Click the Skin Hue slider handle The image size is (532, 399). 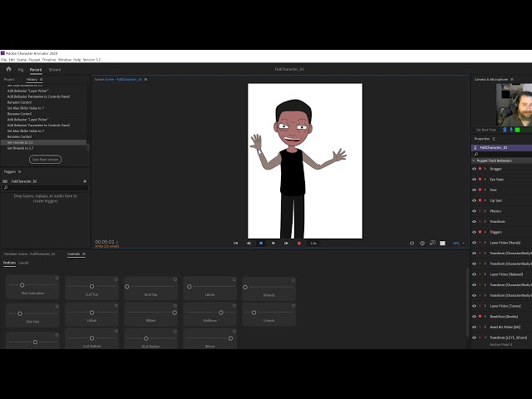(20, 314)
